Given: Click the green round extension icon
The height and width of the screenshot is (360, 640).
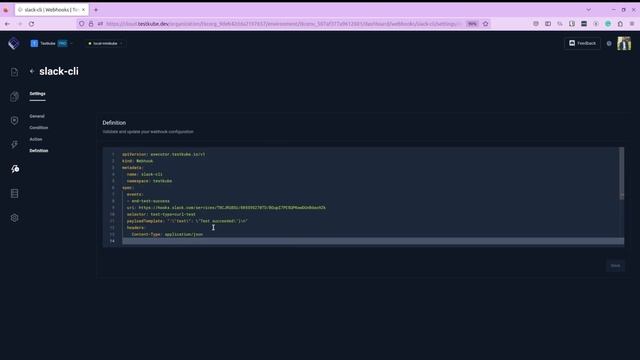Looking at the screenshot, I should (x=608, y=24).
